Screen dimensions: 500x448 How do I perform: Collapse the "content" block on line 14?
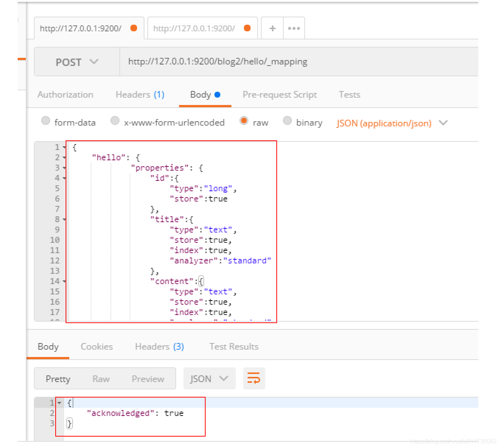click(x=64, y=281)
